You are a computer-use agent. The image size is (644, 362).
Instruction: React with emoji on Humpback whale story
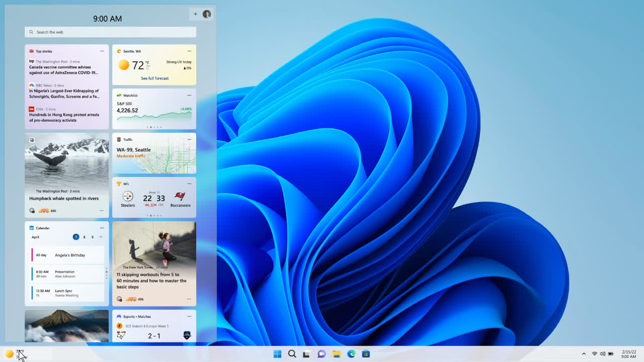tap(32, 211)
